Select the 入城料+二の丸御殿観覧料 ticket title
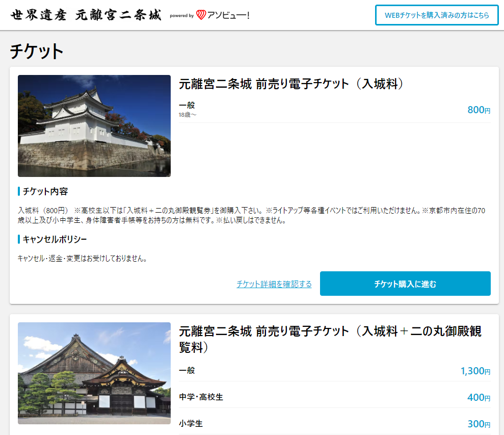The image size is (504, 435). tap(330, 339)
